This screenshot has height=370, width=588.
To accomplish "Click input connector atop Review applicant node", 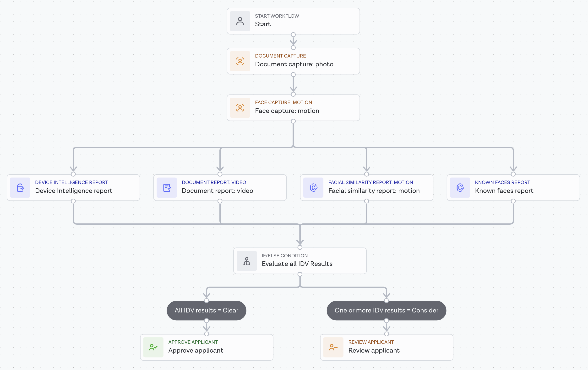I will 386,334.
